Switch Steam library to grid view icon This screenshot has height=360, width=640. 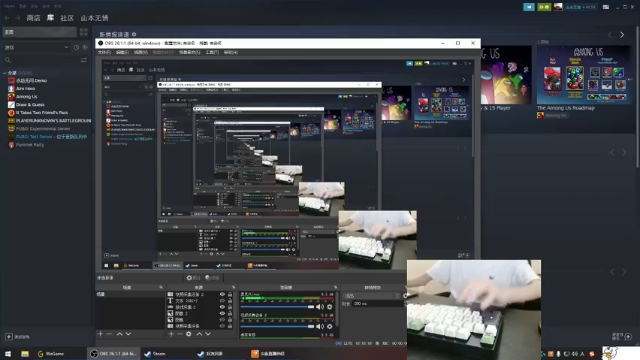[84, 32]
